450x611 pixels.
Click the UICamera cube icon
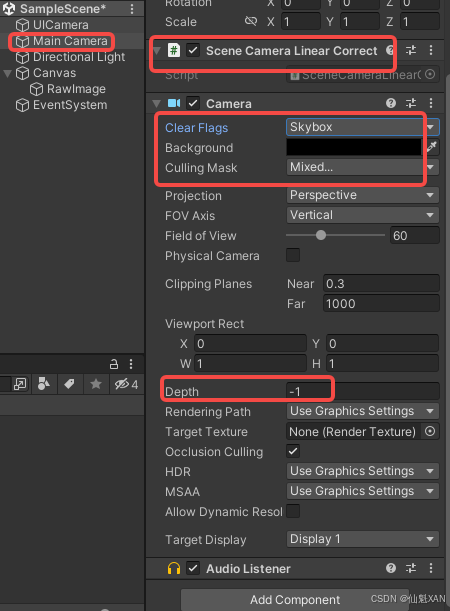pos(22,25)
